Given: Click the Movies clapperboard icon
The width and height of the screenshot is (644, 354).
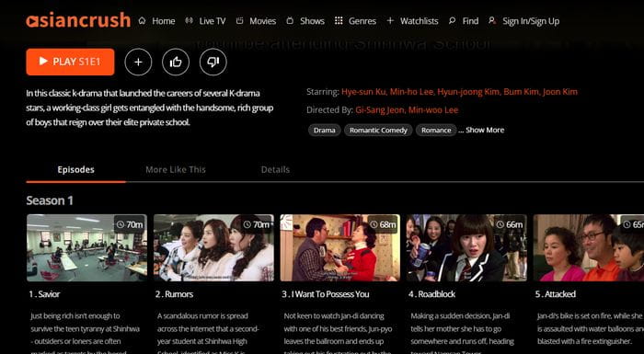Looking at the screenshot, I should pyautogui.click(x=239, y=20).
